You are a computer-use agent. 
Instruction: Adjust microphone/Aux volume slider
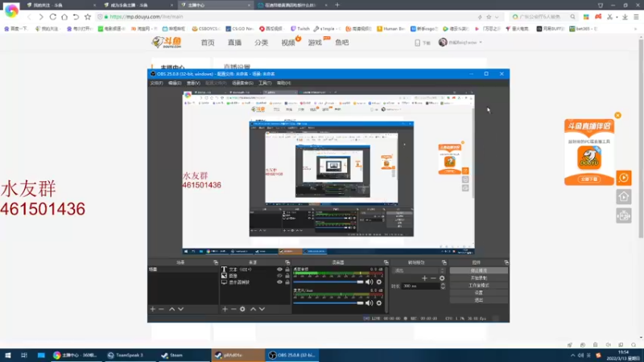[x=328, y=303]
